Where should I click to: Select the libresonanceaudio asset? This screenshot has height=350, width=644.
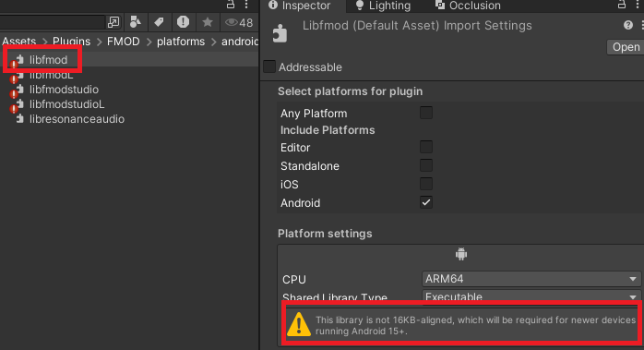click(77, 119)
